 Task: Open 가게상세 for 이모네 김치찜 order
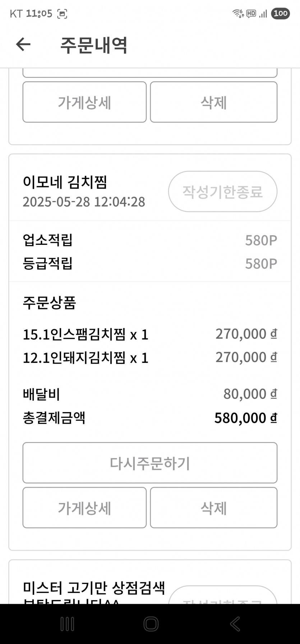84,508
